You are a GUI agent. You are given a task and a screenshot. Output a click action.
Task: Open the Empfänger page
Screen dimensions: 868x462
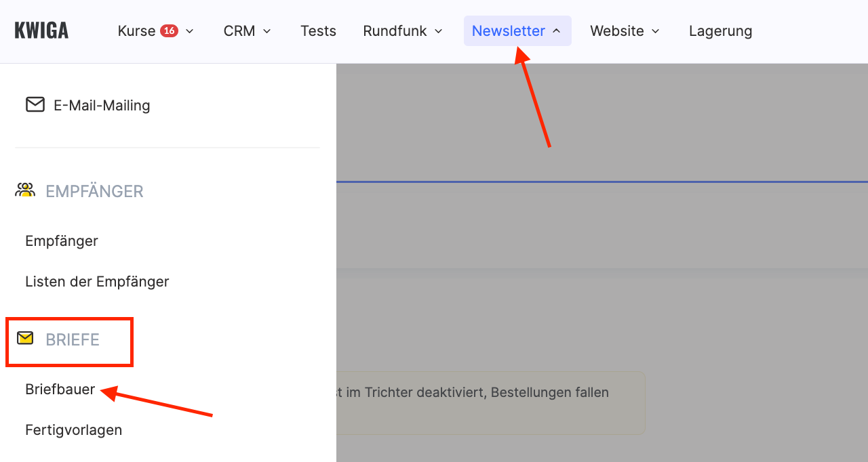click(62, 240)
